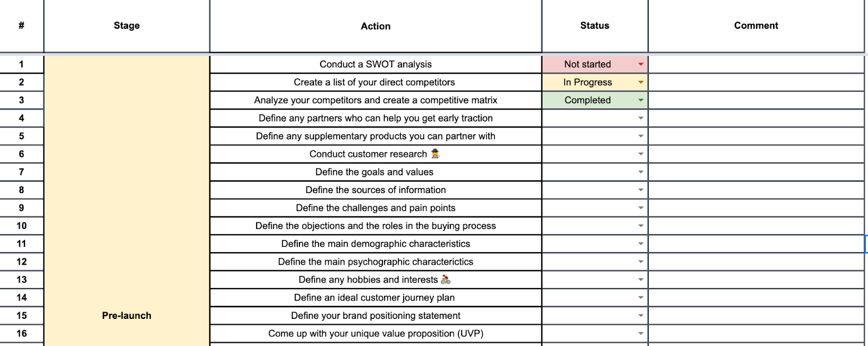Open the "Completed" status dropdown
Viewport: 868px width, 346px height.
pyautogui.click(x=641, y=100)
